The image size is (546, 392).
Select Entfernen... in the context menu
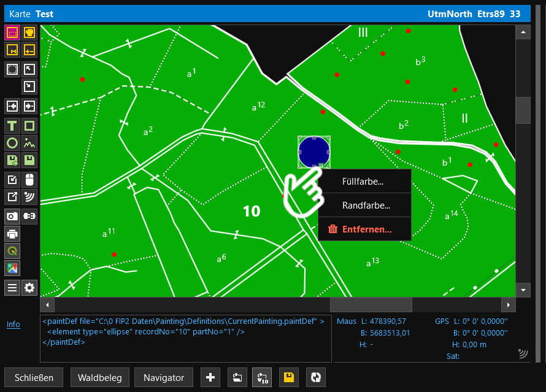[x=367, y=229]
